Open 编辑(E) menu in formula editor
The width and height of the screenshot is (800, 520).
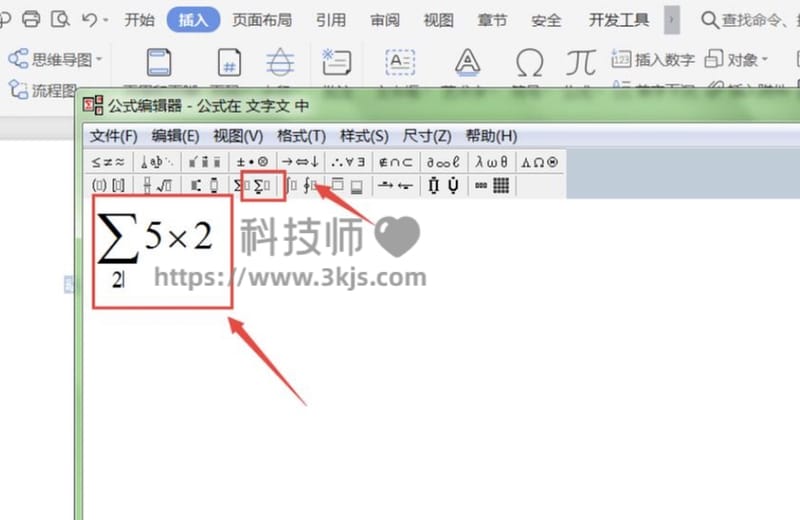pyautogui.click(x=175, y=136)
